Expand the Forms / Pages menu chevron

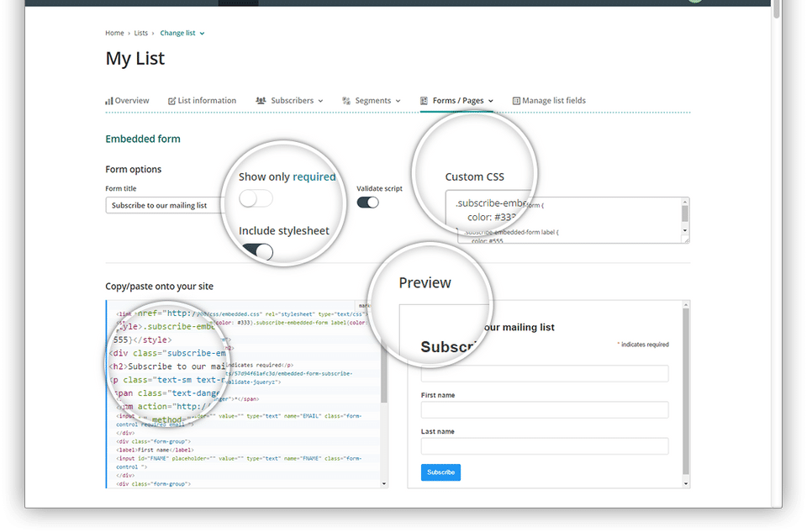pos(491,102)
